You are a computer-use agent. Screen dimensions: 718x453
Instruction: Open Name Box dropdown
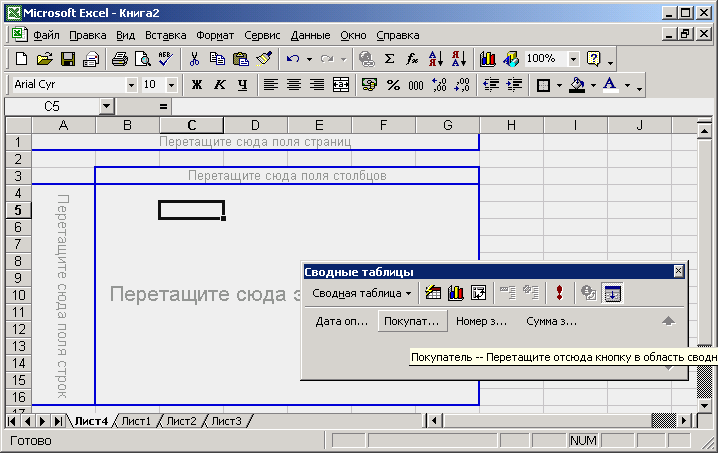(x=106, y=106)
